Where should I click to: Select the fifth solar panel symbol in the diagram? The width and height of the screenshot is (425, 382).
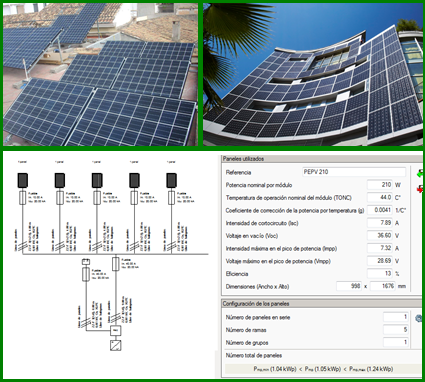171,180
